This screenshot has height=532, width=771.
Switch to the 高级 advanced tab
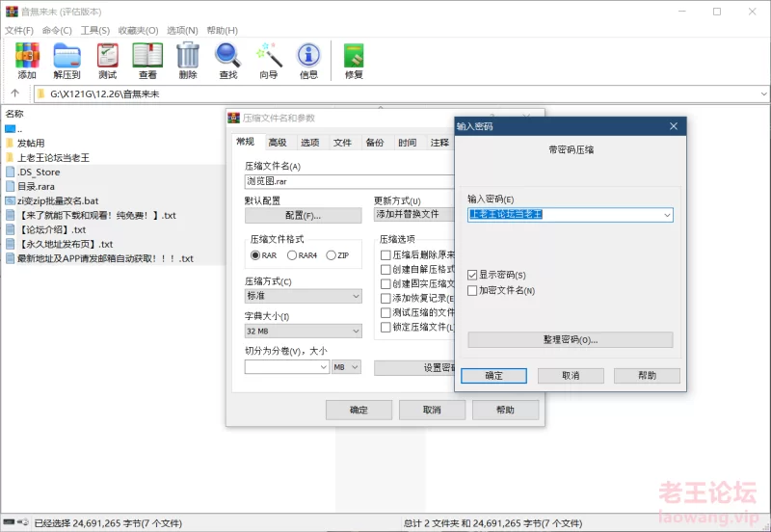278,143
